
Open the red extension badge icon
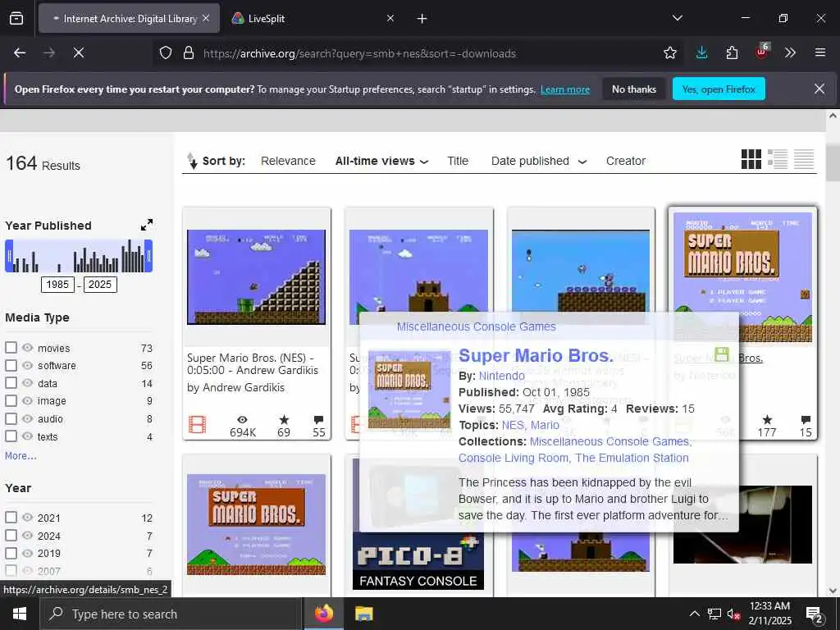(x=762, y=52)
